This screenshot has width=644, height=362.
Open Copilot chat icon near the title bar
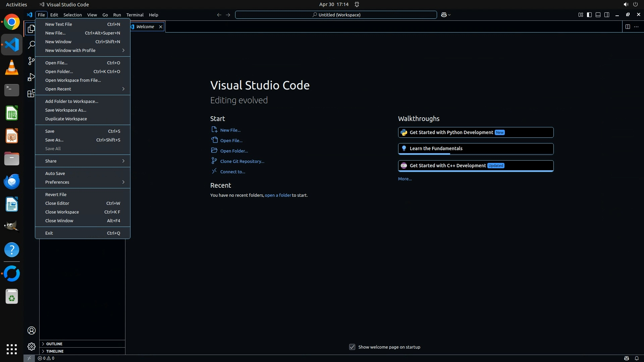(444, 15)
